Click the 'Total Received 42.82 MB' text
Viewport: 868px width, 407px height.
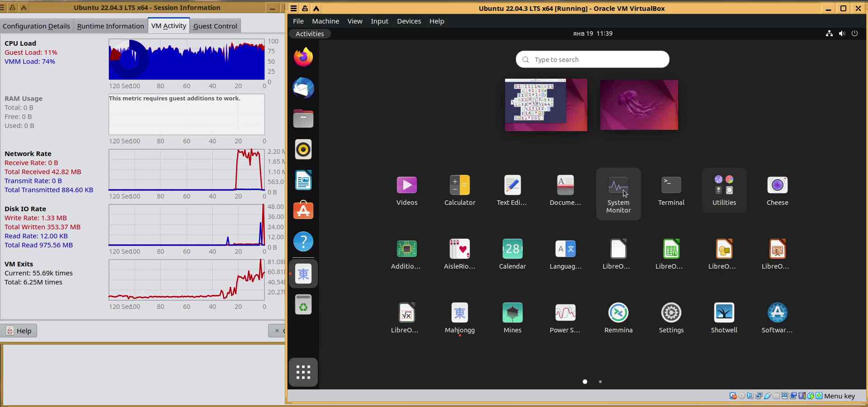43,172
